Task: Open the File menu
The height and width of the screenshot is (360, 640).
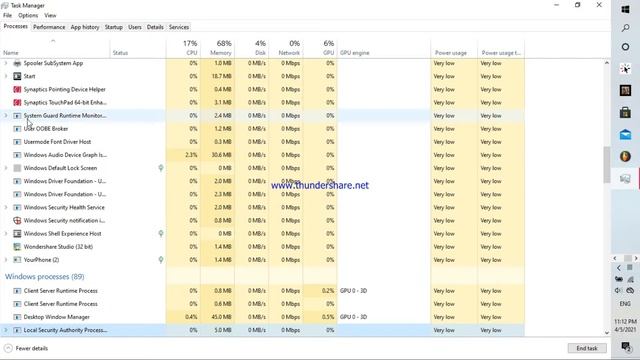Action: (7, 16)
